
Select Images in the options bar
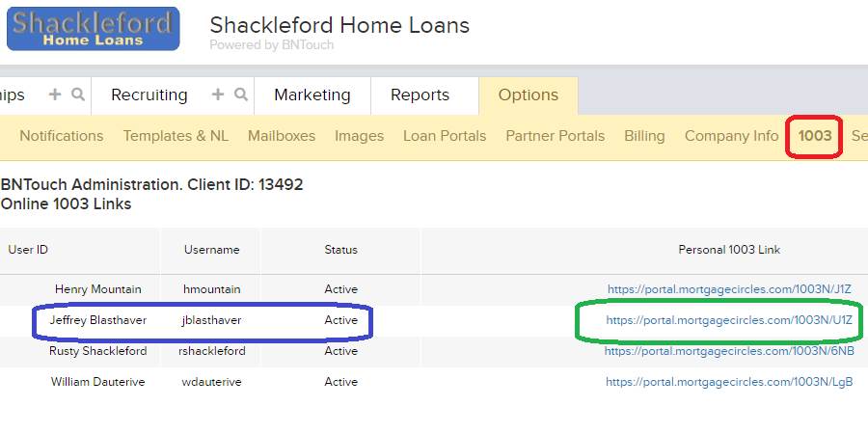359,136
